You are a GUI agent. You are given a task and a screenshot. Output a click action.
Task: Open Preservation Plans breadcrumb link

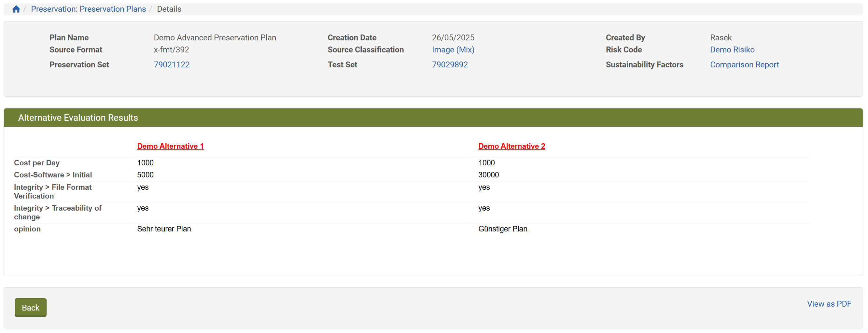pos(88,9)
